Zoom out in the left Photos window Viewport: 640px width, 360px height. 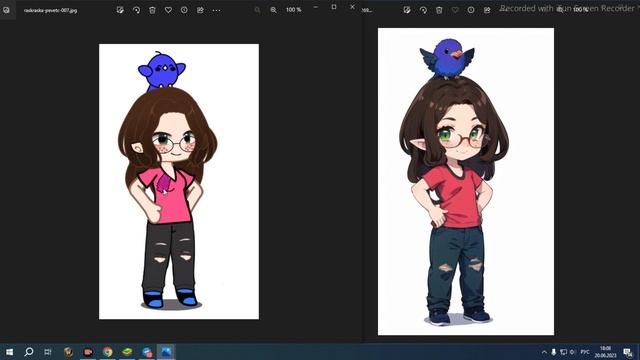[257, 10]
